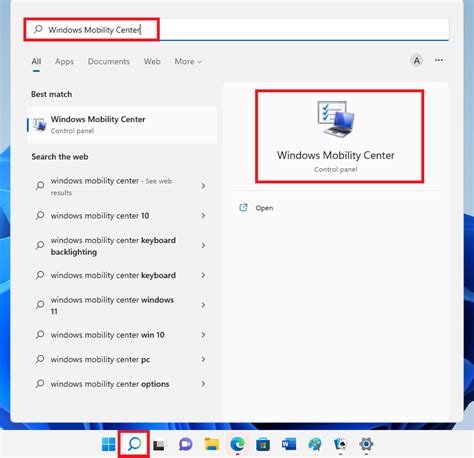Open Search from the taskbar magnifier icon
The height and width of the screenshot is (458, 474).
pos(134,444)
